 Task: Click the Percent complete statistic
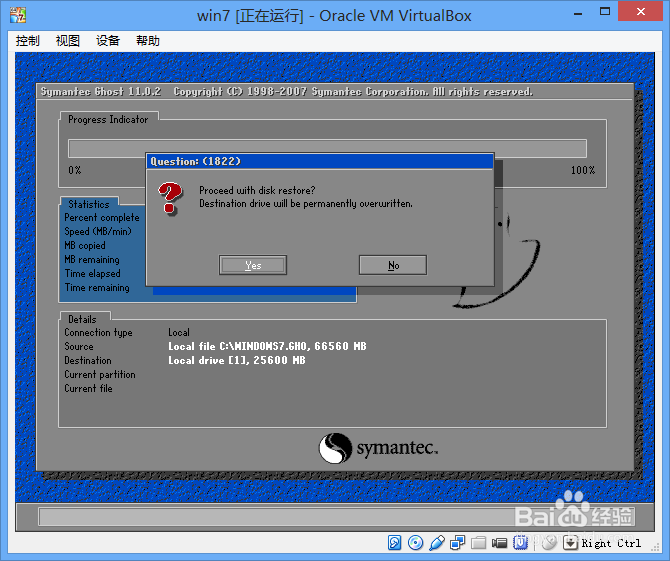102,217
